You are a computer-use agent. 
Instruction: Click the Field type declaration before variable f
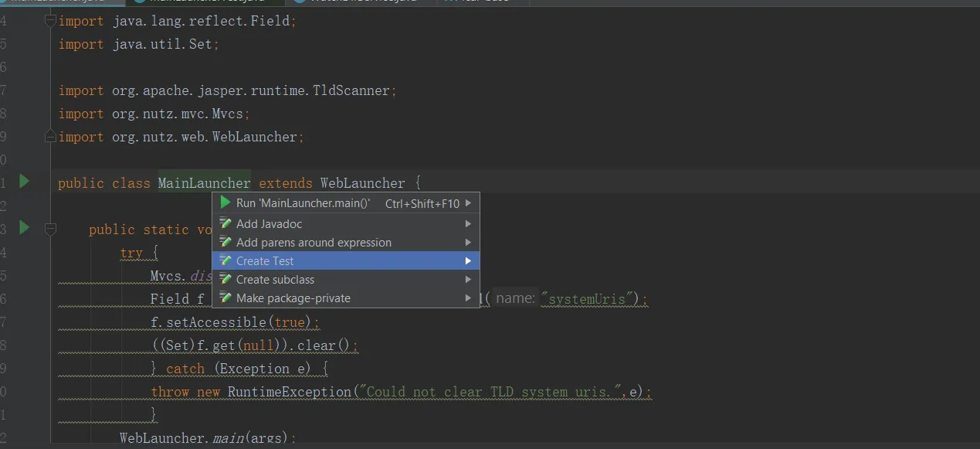point(169,299)
